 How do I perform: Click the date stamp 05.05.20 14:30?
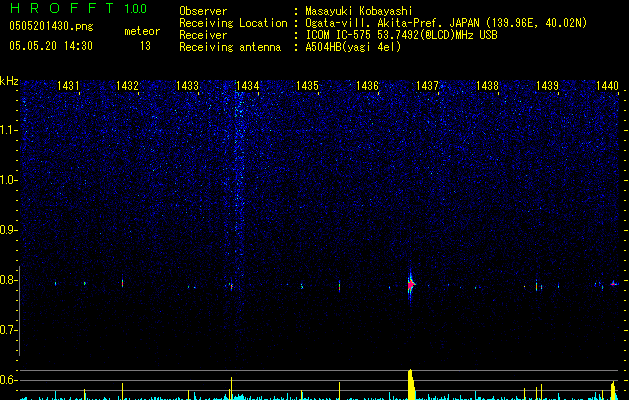click(51, 46)
